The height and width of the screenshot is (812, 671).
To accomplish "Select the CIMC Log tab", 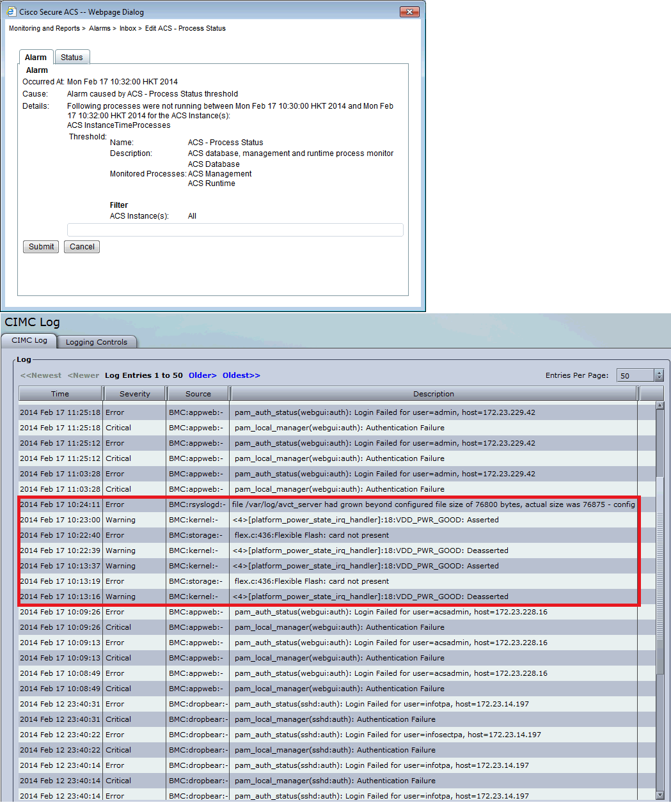I will coord(29,341).
